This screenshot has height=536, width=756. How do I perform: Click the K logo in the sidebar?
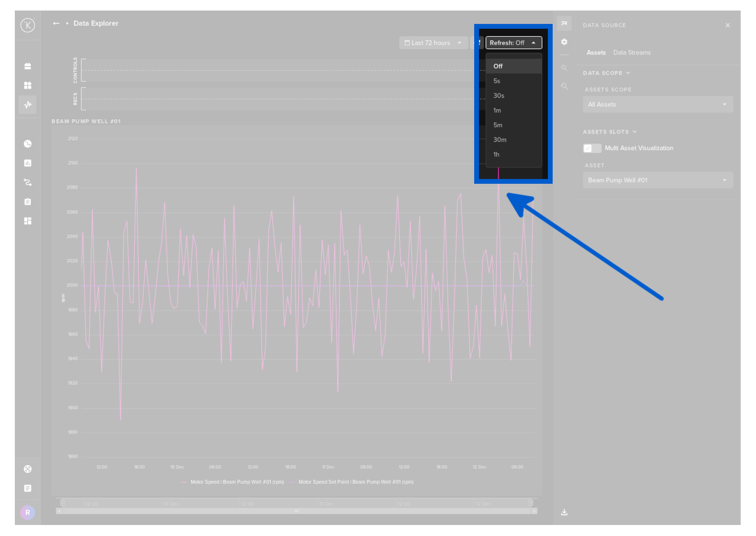[x=28, y=25]
